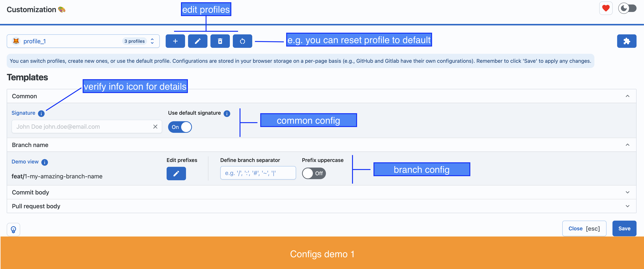Click the lightbulb tips icon
This screenshot has height=269, width=644.
pos(13,229)
